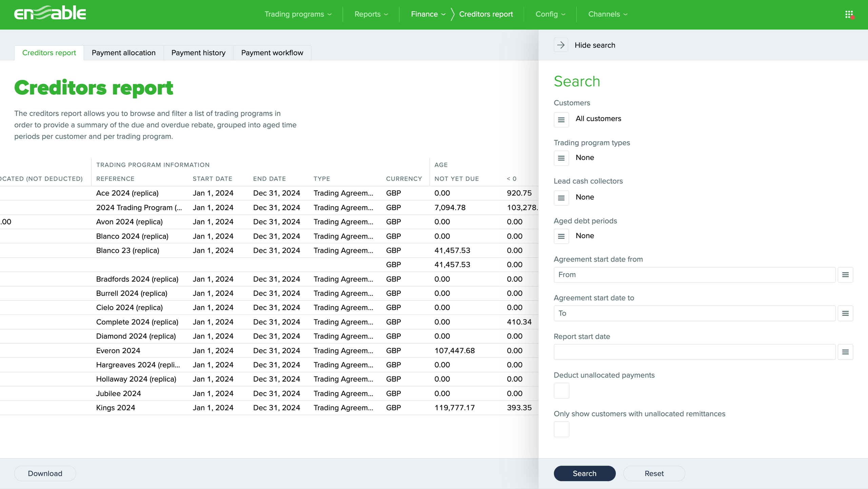The width and height of the screenshot is (868, 489).
Task: Click the 920.75 amount in Ace row
Action: tap(519, 193)
